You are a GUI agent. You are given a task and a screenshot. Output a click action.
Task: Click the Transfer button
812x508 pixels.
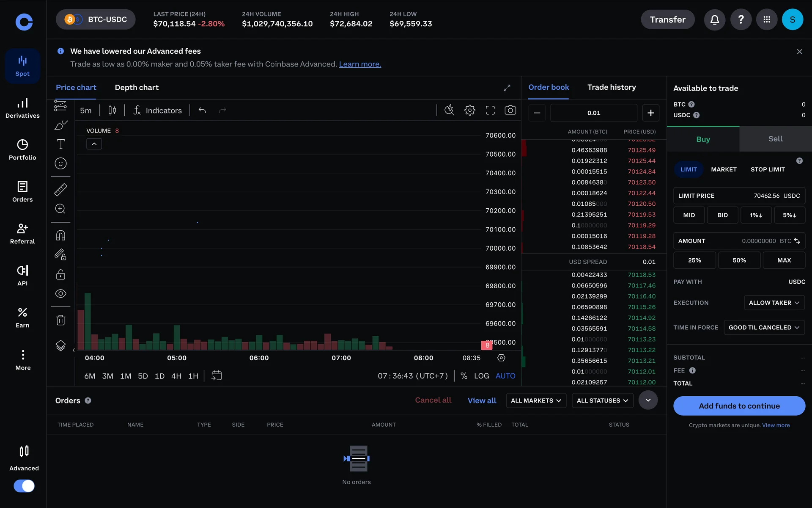(x=667, y=19)
